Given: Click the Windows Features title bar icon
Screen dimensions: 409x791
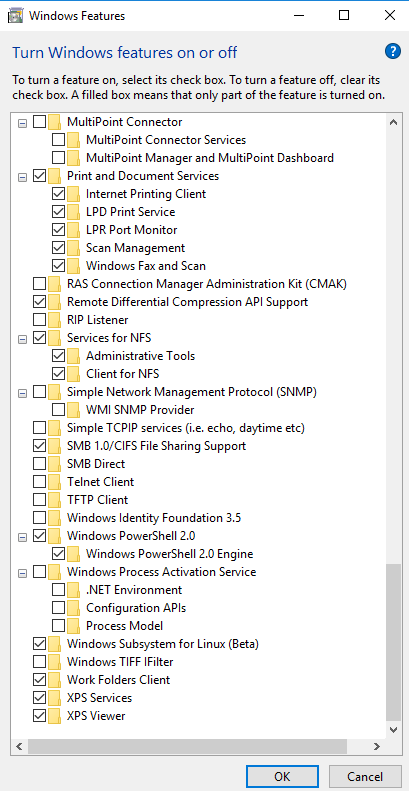Looking at the screenshot, I should click(15, 16).
